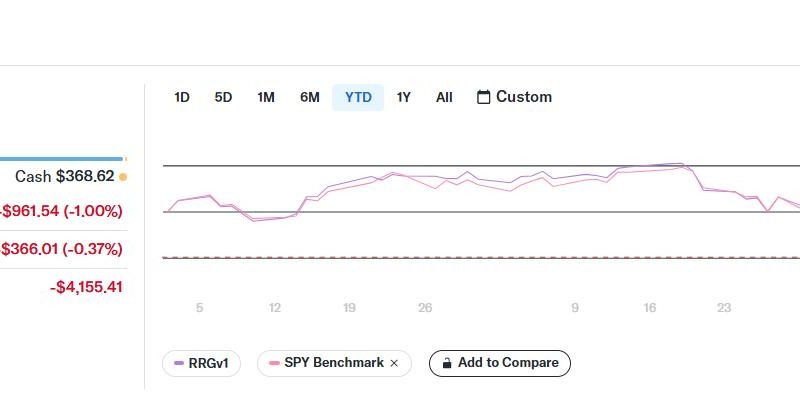Viewport: 800px width, 398px height.
Task: Select the 1D time range
Action: pyautogui.click(x=182, y=97)
